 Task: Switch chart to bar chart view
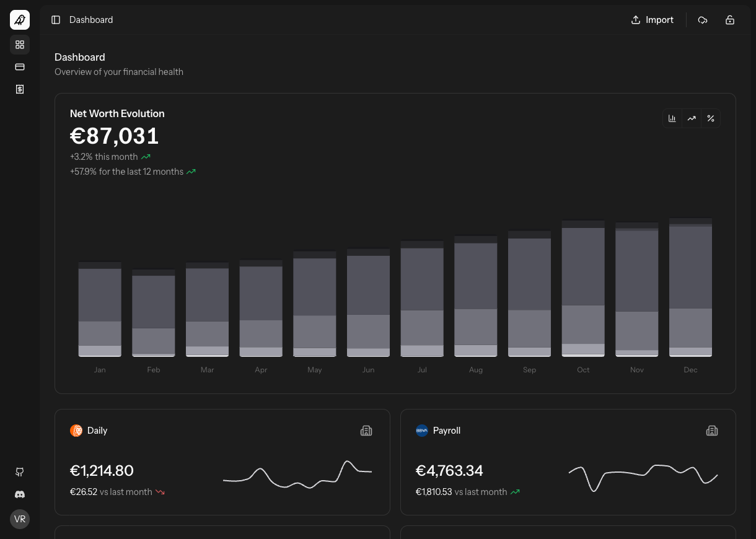672,118
